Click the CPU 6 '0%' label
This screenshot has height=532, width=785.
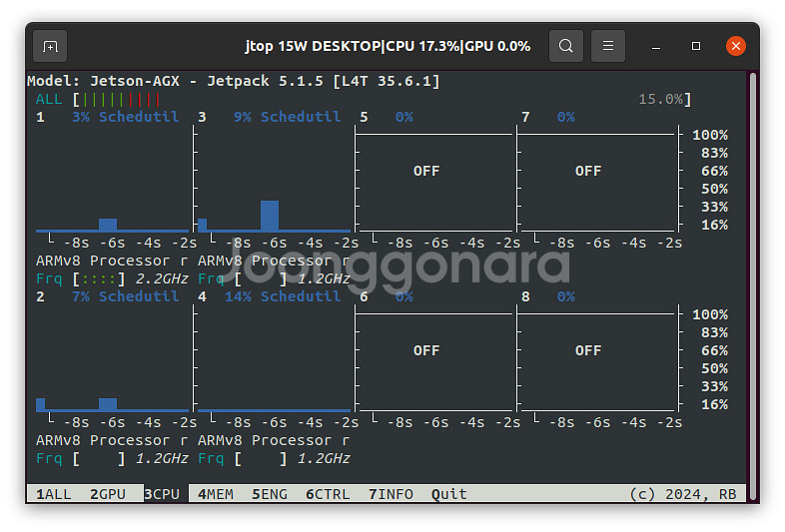point(404,296)
